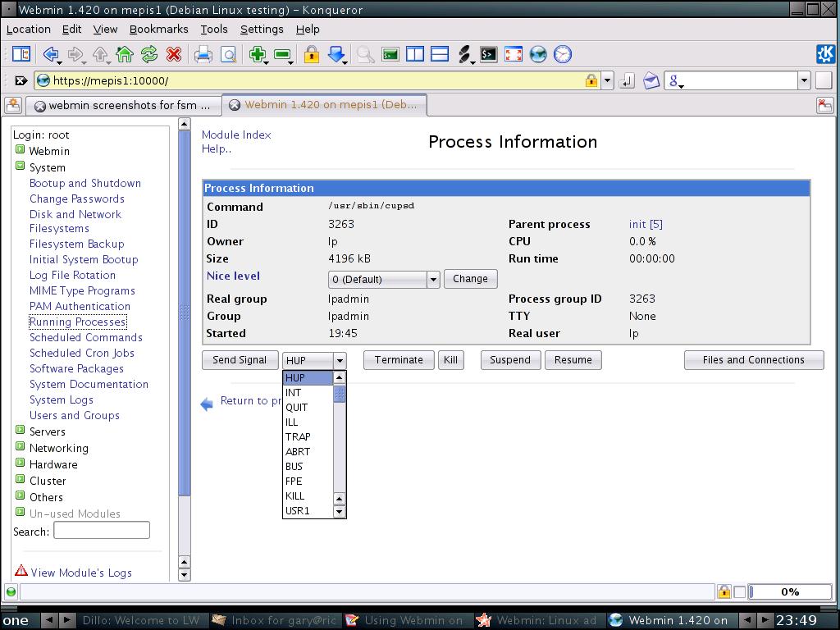The width and height of the screenshot is (840, 630).
Task: Open the location bar history dropdown arrow
Action: (x=607, y=81)
